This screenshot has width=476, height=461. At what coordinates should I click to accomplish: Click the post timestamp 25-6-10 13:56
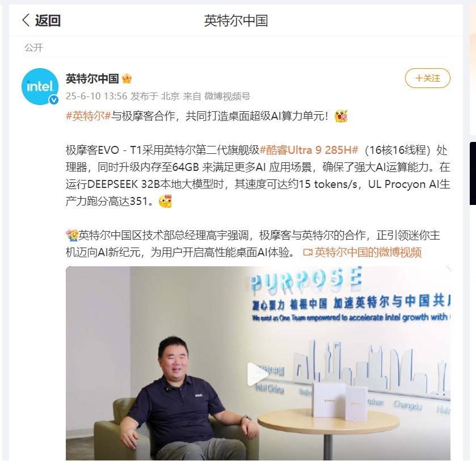[96, 97]
